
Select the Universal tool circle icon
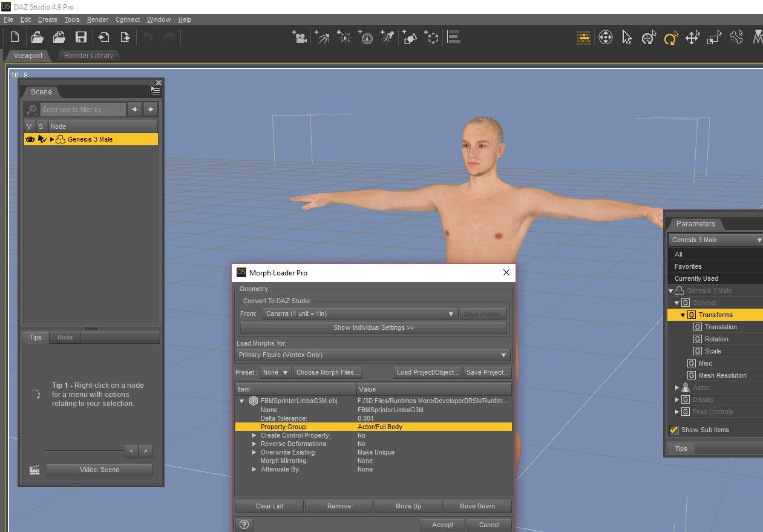(605, 38)
